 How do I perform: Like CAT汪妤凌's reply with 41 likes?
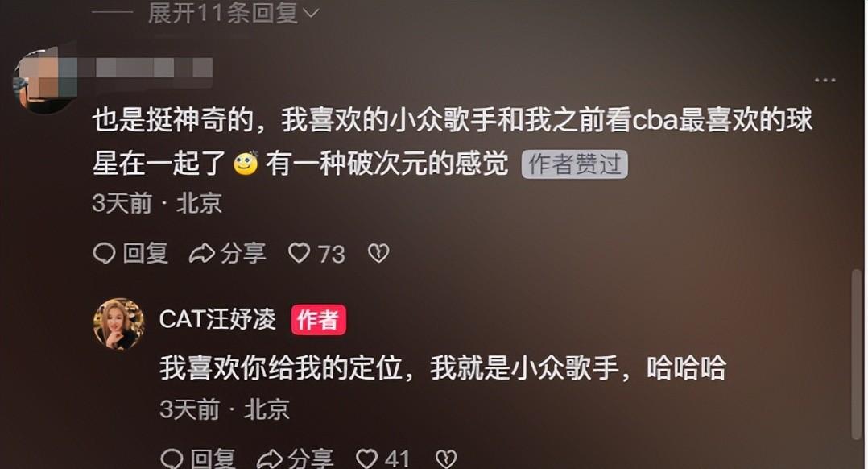(366, 459)
